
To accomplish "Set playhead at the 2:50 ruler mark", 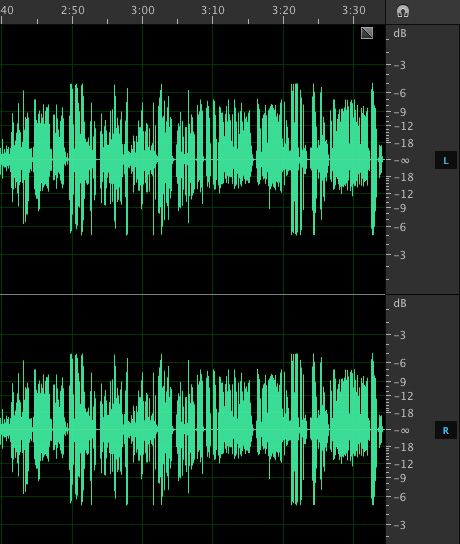I will pyautogui.click(x=73, y=10).
